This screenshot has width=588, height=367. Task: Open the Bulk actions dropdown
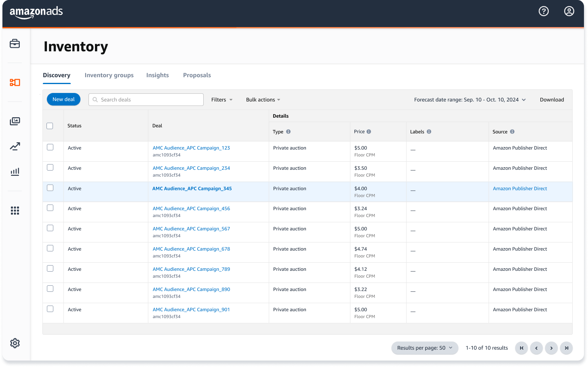click(x=263, y=100)
